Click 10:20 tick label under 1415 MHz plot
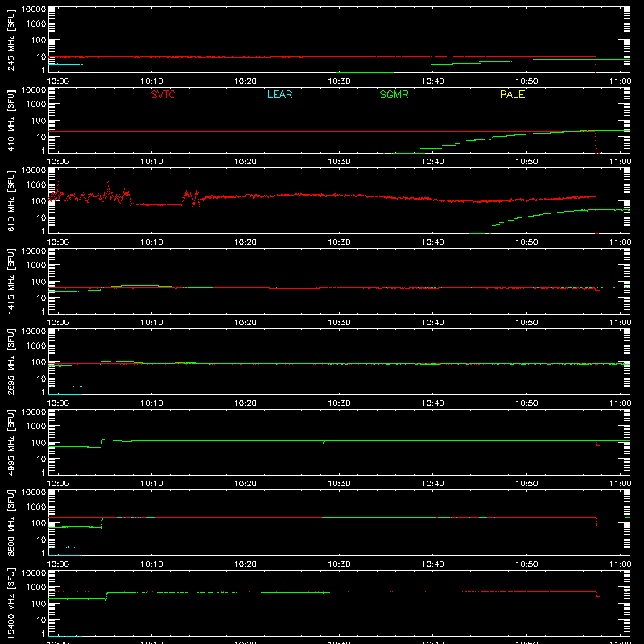The image size is (644, 644). pos(246,323)
